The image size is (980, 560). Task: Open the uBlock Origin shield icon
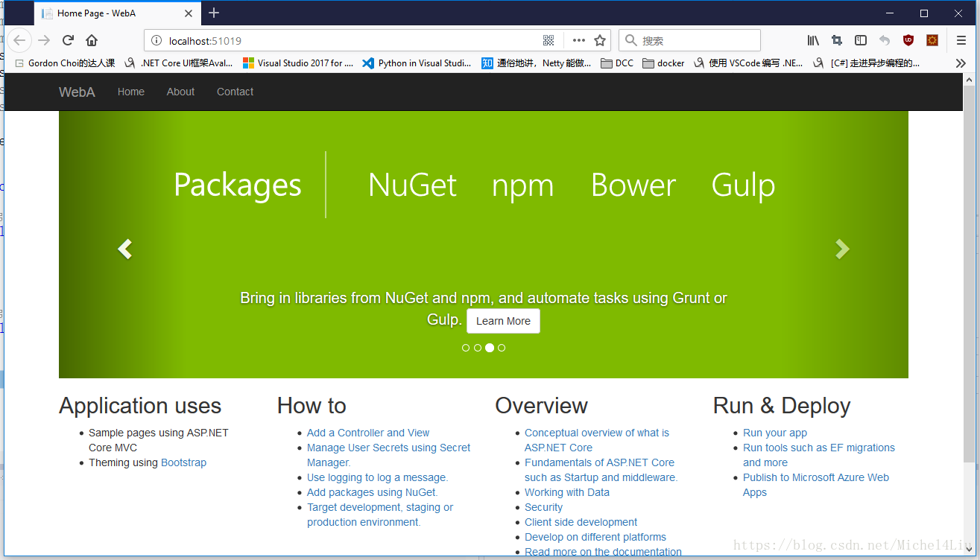pyautogui.click(x=908, y=40)
